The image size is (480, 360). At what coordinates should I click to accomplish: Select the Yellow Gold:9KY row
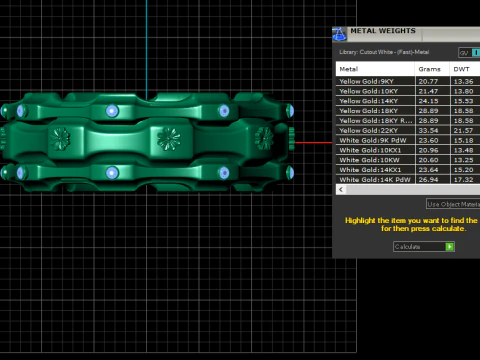click(408, 81)
